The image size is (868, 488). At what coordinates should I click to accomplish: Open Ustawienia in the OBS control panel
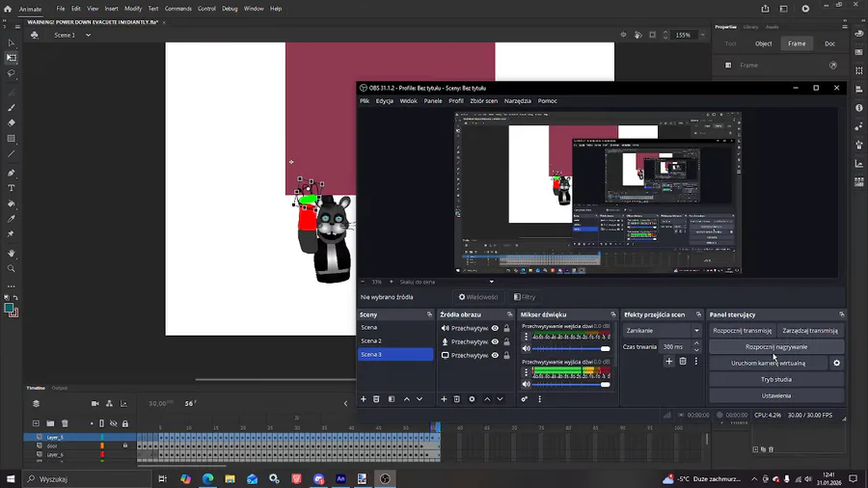coord(776,395)
